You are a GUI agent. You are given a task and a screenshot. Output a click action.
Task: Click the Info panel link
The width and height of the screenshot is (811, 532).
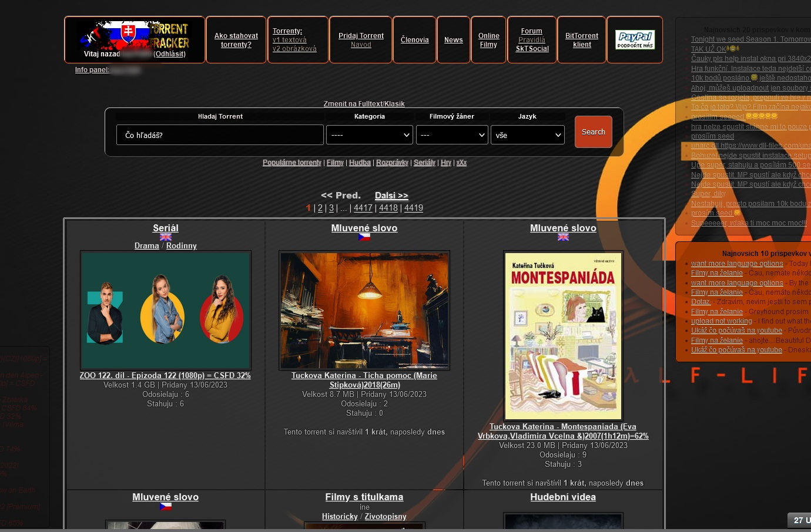92,70
